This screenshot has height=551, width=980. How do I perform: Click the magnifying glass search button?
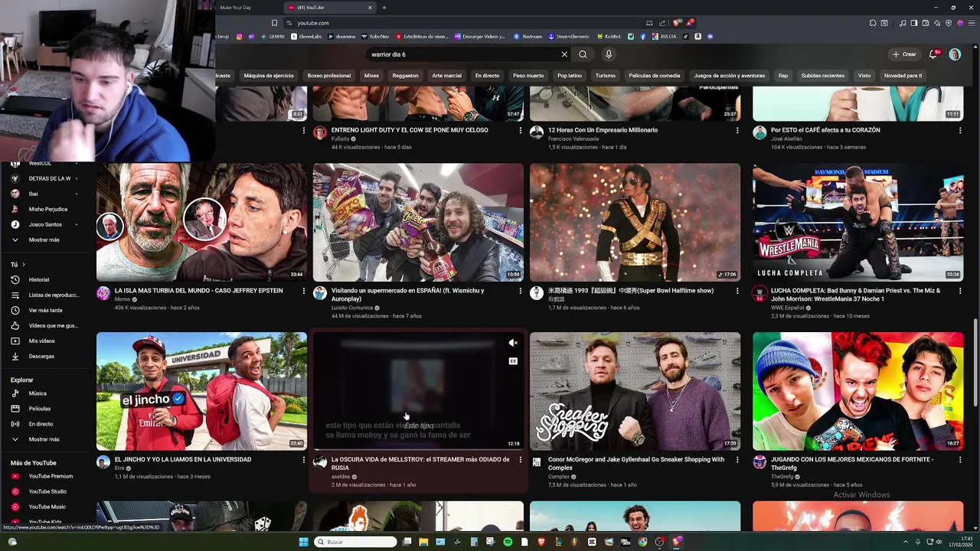[583, 54]
